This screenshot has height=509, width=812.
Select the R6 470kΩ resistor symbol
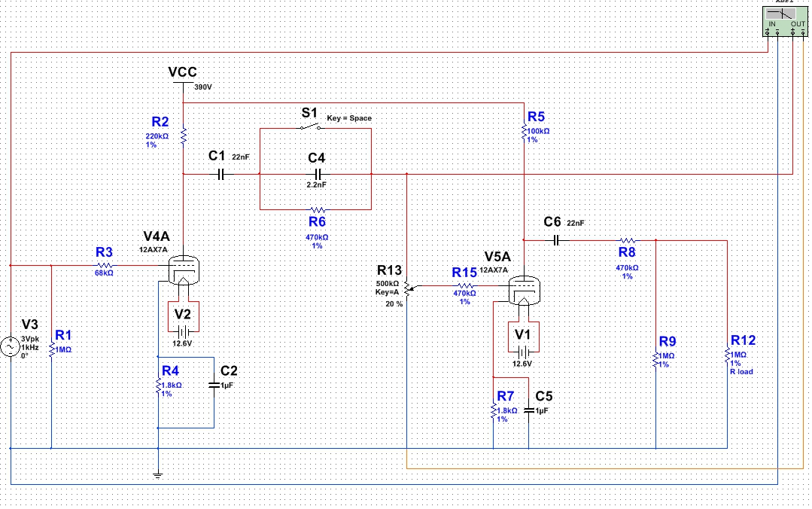click(x=317, y=209)
